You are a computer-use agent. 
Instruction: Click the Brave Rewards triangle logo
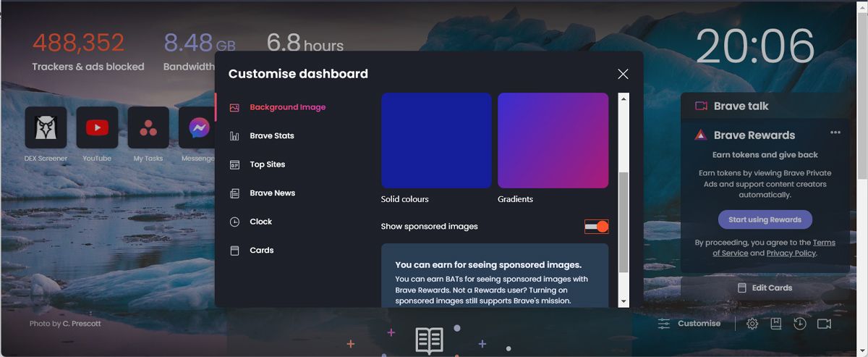[x=700, y=135]
